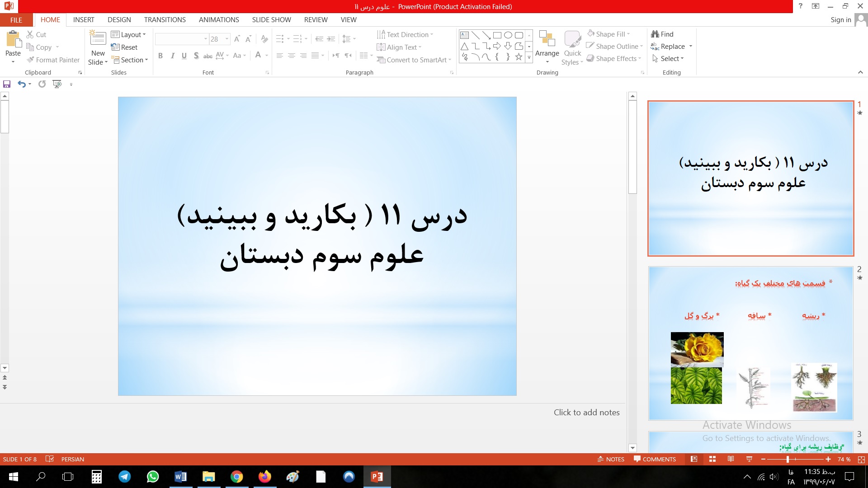
Task: Click the Reading View status icon
Action: pos(731,459)
